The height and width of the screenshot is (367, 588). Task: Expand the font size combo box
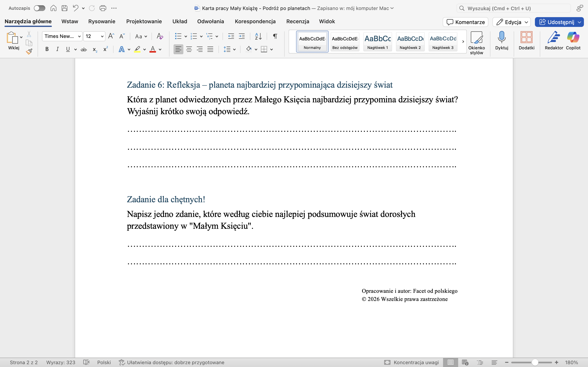102,36
